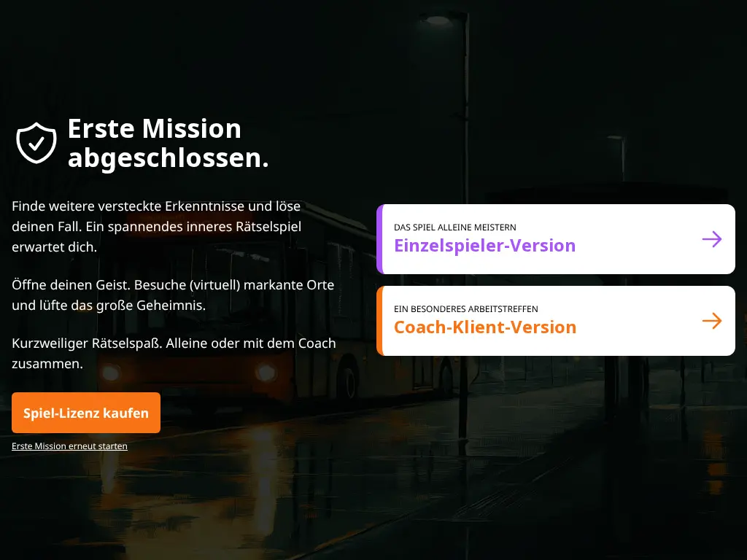
Task: Click the 'DAS SPIEL ALLEINE MEISTERN' label
Action: [454, 227]
